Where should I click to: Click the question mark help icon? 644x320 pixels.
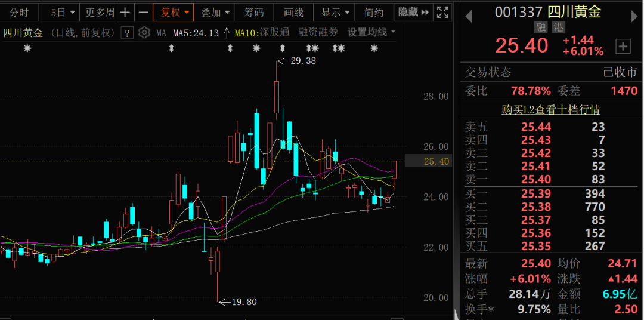126,33
